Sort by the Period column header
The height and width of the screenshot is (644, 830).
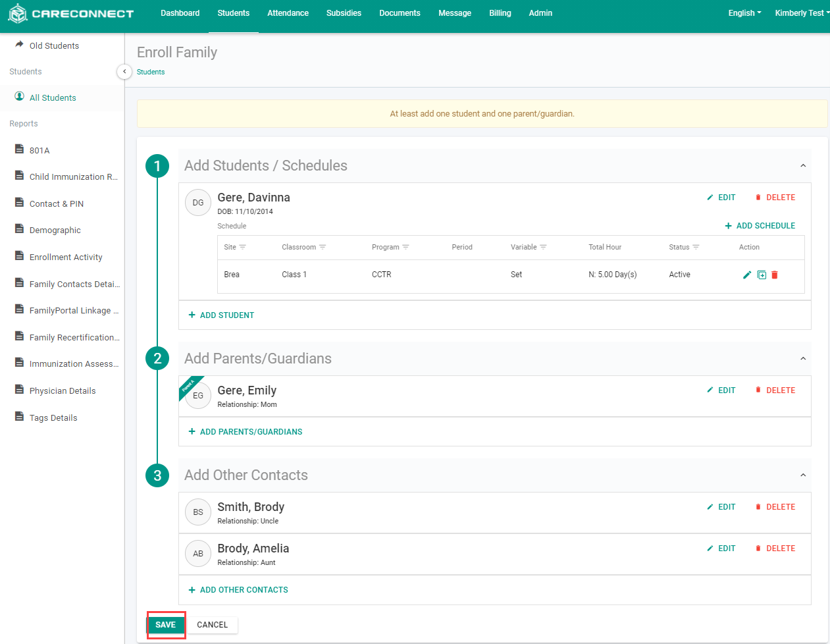(x=462, y=248)
